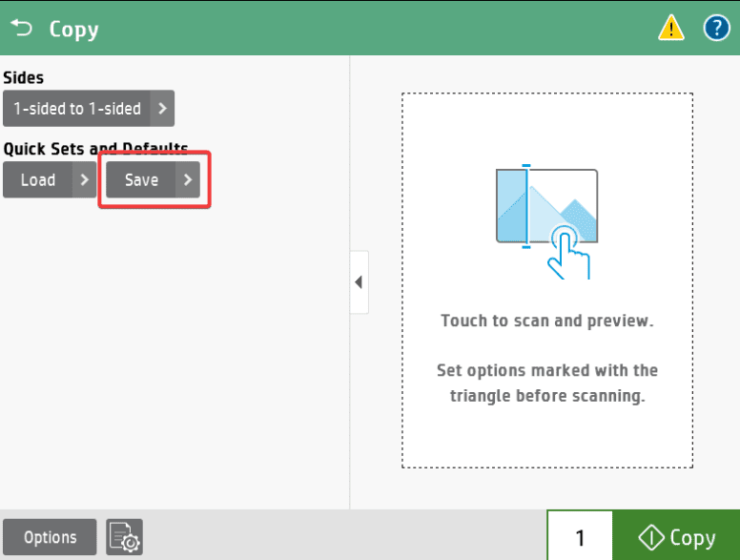Select the number of copies field
Screen dimensions: 740x560
pyautogui.click(x=580, y=538)
